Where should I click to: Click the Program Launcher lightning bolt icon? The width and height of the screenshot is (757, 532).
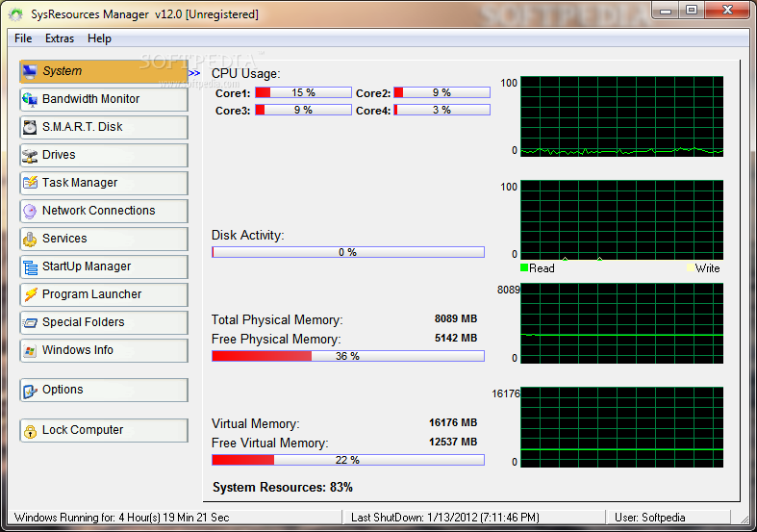30,294
